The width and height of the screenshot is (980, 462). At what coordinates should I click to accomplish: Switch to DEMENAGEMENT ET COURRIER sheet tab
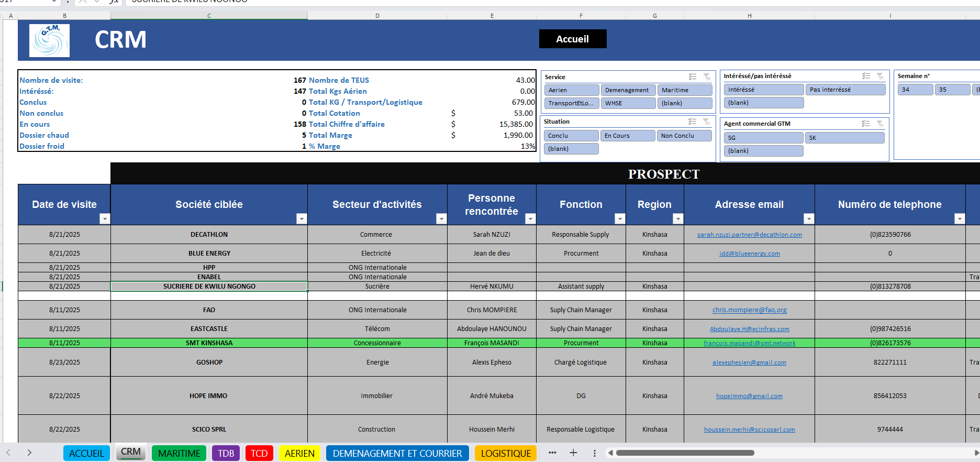397,453
